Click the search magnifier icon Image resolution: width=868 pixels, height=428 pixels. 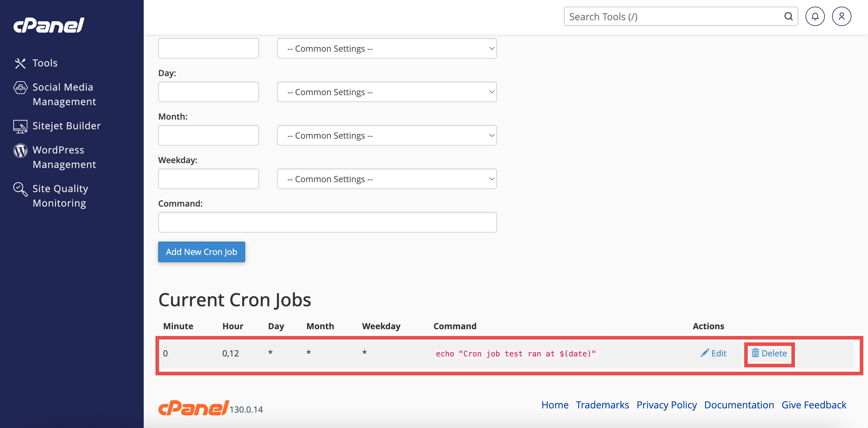click(789, 17)
